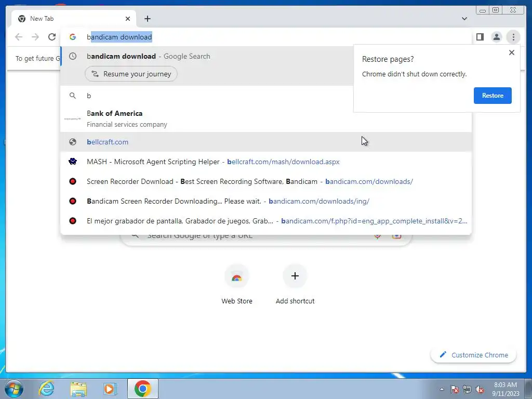Select the 'b' search suggestion

pyautogui.click(x=207, y=96)
